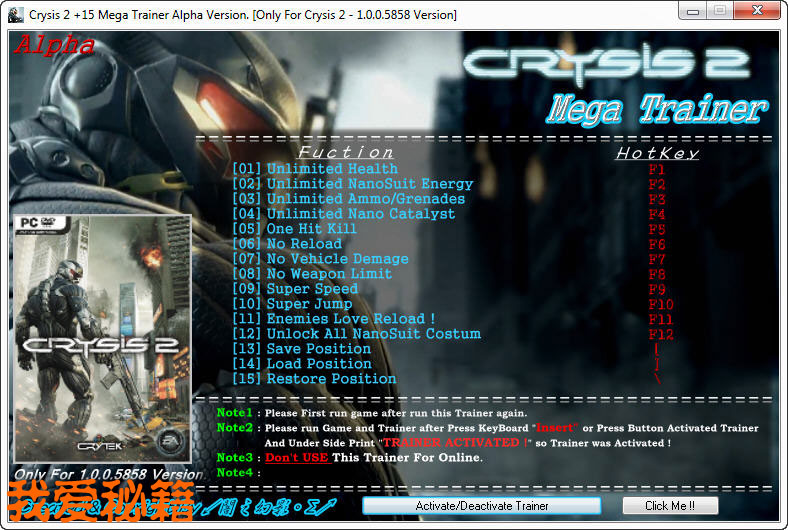This screenshot has width=788, height=530.
Task: Click the F1 hotkey label
Action: point(657,169)
